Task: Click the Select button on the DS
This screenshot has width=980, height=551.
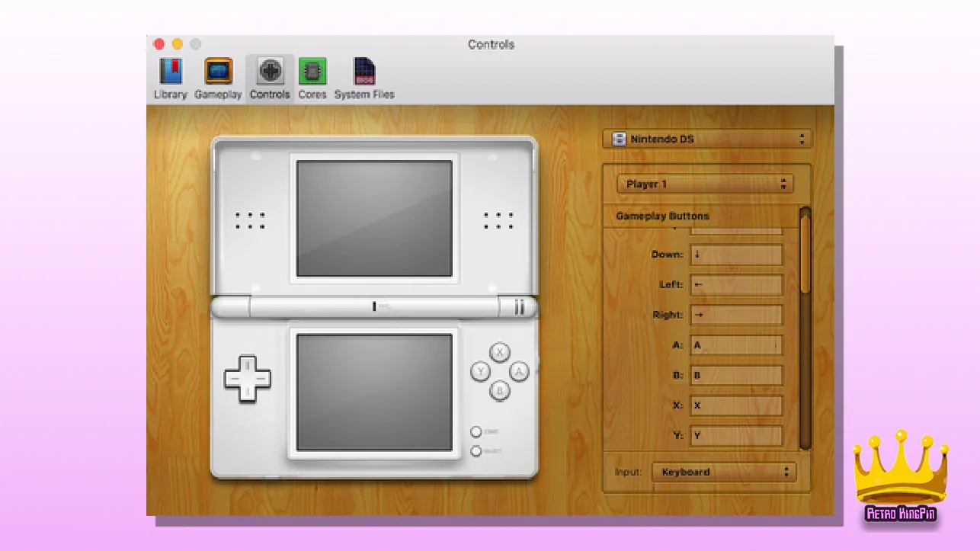Action: (476, 451)
